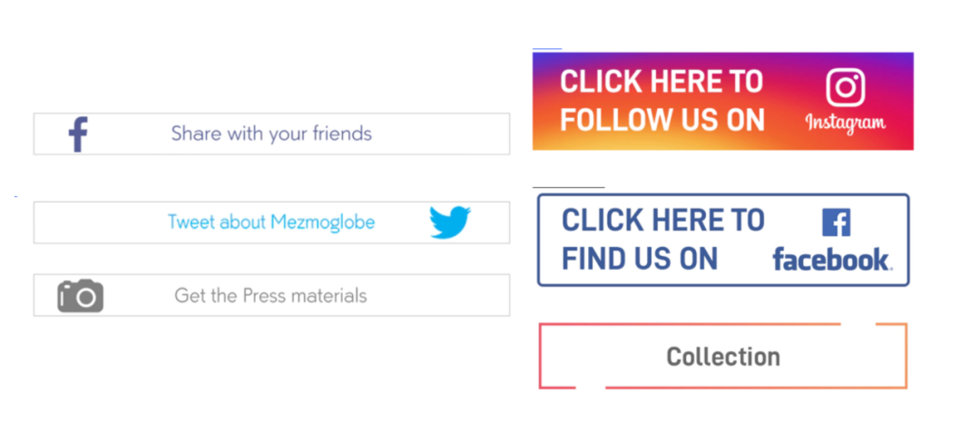Open "Get the Press materials"
Image resolution: width=980 pixels, height=423 pixels.
[x=270, y=295]
